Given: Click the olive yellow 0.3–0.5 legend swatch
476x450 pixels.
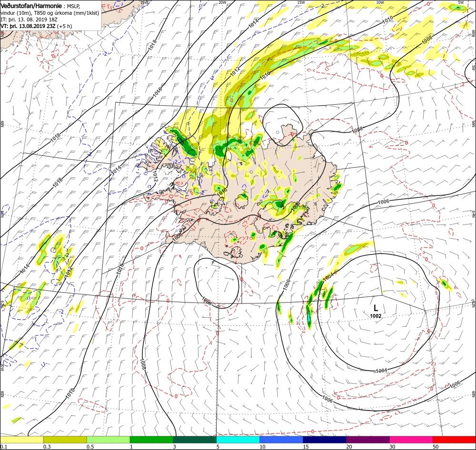Looking at the screenshot, I should [65, 440].
